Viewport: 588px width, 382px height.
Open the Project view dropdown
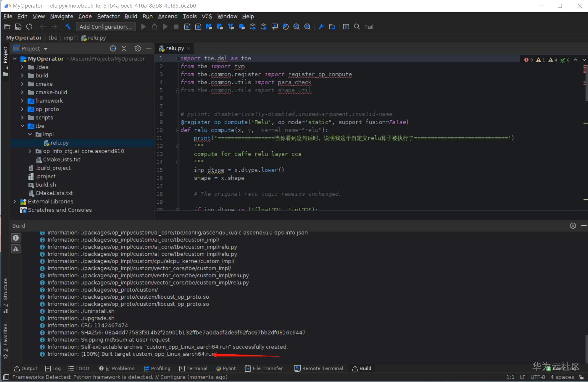(x=45, y=49)
